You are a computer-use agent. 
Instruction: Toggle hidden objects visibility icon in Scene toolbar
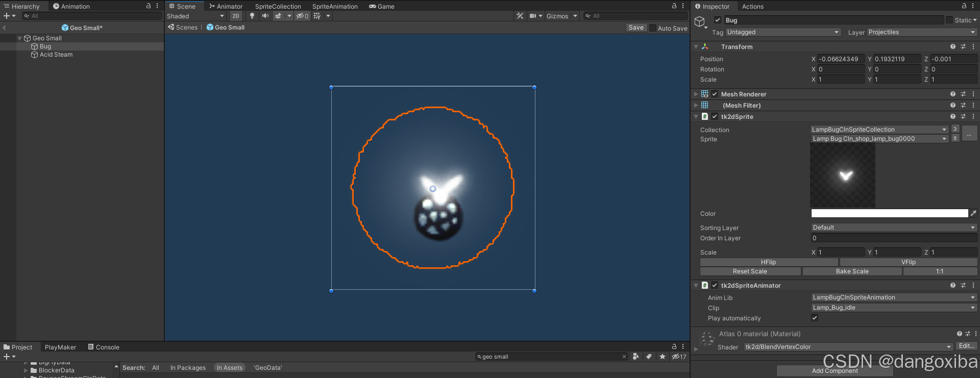coord(303,16)
